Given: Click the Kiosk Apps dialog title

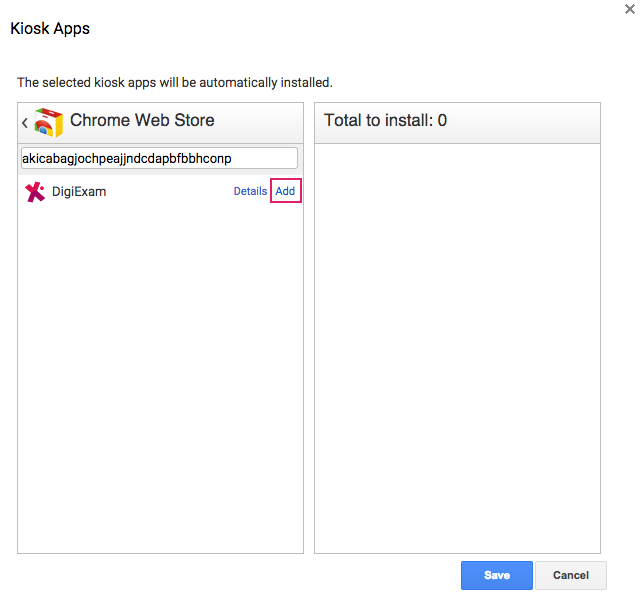Looking at the screenshot, I should pos(50,29).
